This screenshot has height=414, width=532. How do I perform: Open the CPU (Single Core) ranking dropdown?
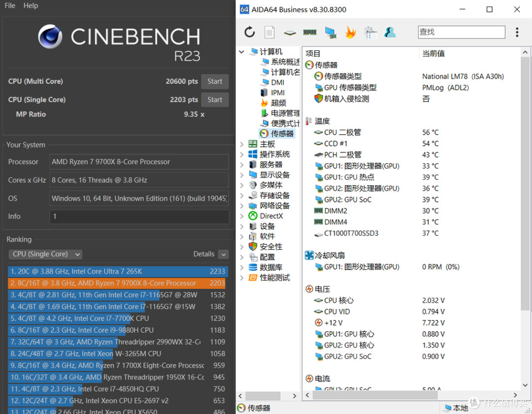[x=45, y=254]
